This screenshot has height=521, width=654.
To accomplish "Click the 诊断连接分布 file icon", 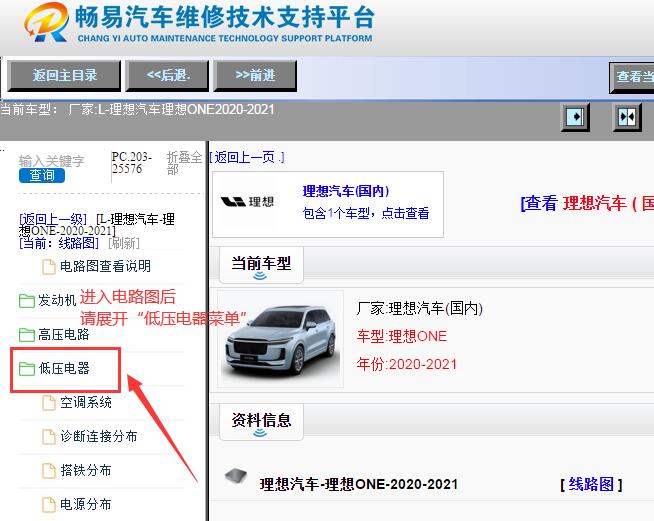I will 49,437.
